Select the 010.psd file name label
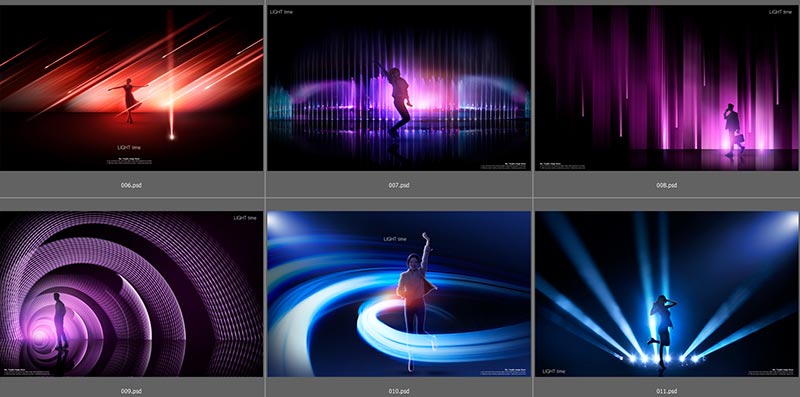Image resolution: width=800 pixels, height=397 pixels. [399, 391]
